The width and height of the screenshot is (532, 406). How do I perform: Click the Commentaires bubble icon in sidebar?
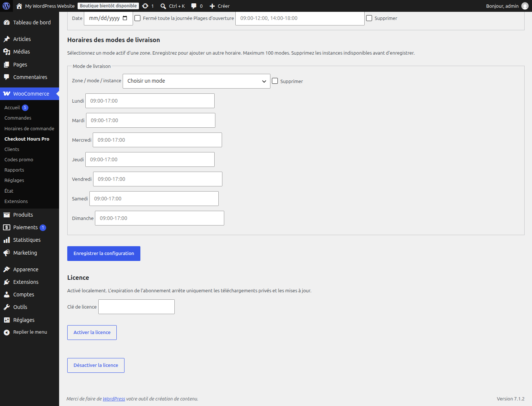[x=7, y=77]
